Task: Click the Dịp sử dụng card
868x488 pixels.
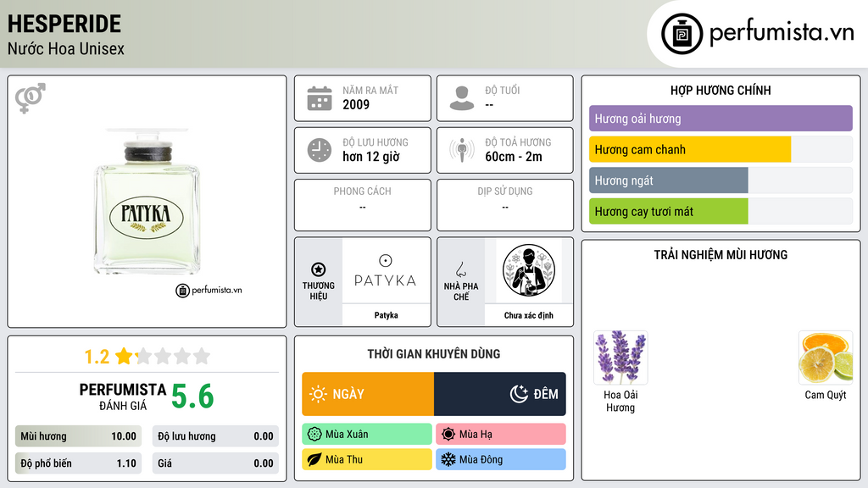Action: coord(505,205)
